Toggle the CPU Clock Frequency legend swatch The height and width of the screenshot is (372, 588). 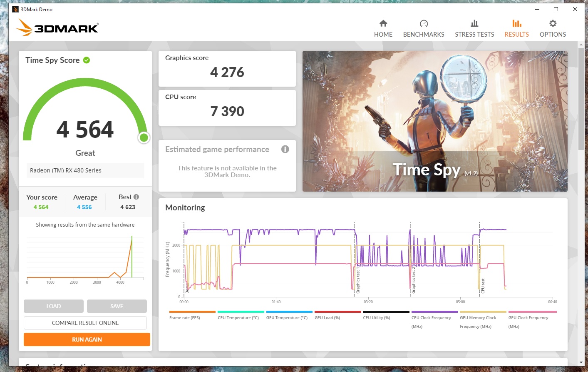pyautogui.click(x=434, y=312)
